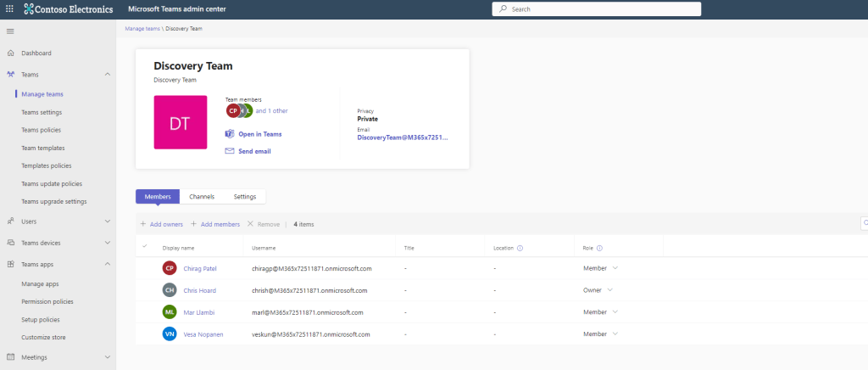Open Chirag Patel's Member role dropdown

pos(615,268)
